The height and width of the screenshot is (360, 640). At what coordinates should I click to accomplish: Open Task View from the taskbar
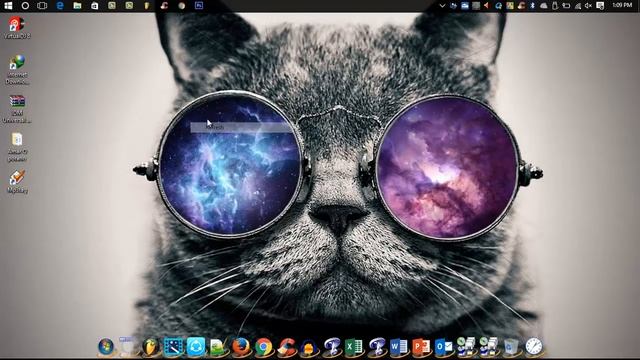click(42, 6)
